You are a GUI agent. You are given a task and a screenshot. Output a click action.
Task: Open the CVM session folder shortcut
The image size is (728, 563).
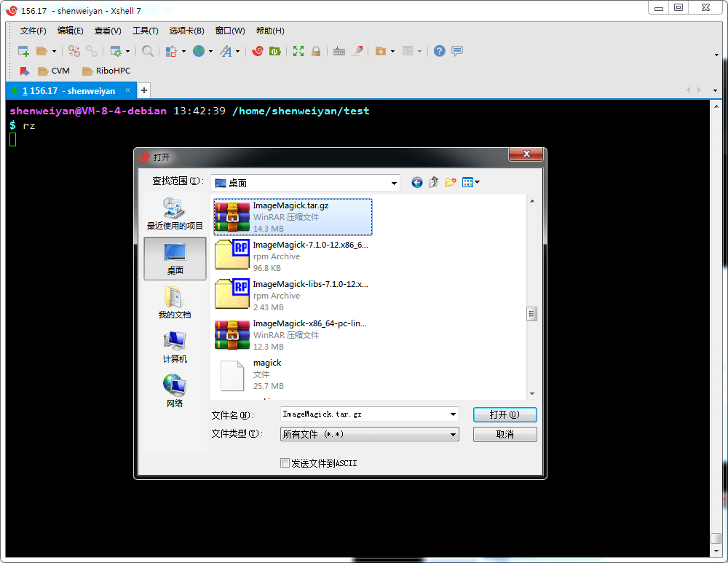coord(54,71)
